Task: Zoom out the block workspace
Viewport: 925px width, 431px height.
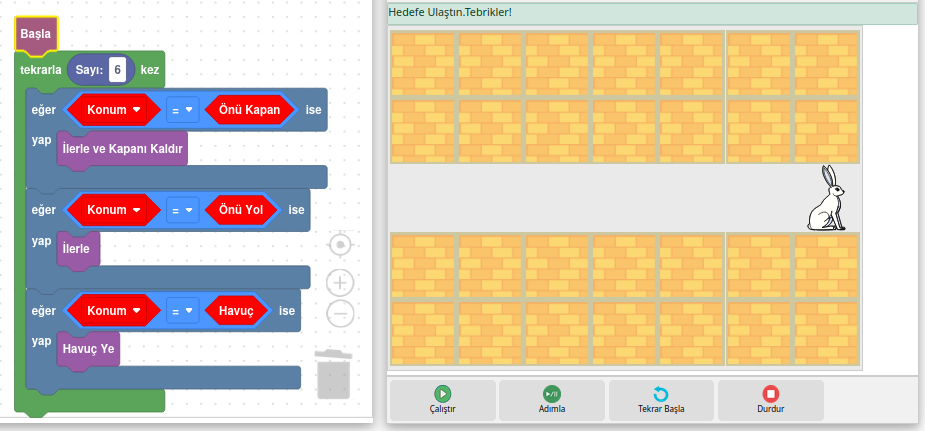Action: [341, 313]
